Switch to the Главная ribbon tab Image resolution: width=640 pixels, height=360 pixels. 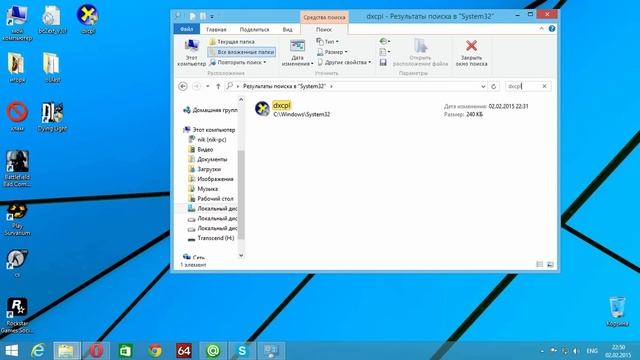coord(216,29)
